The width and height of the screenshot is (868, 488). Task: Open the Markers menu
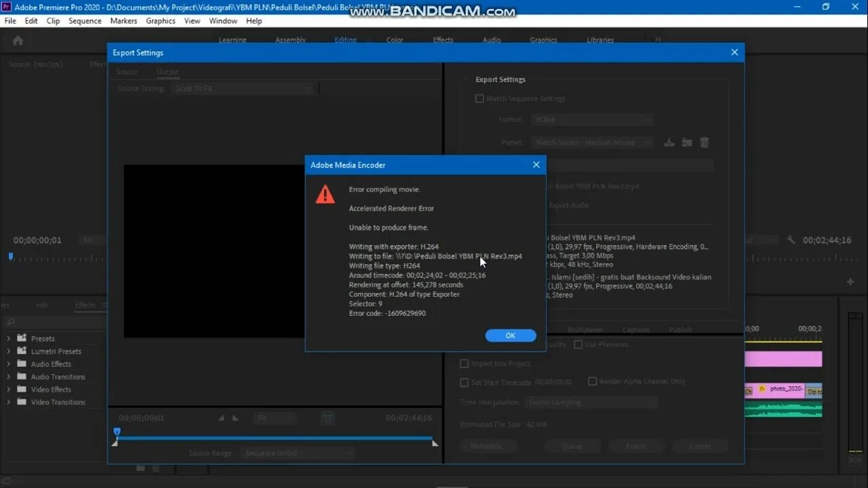click(123, 21)
